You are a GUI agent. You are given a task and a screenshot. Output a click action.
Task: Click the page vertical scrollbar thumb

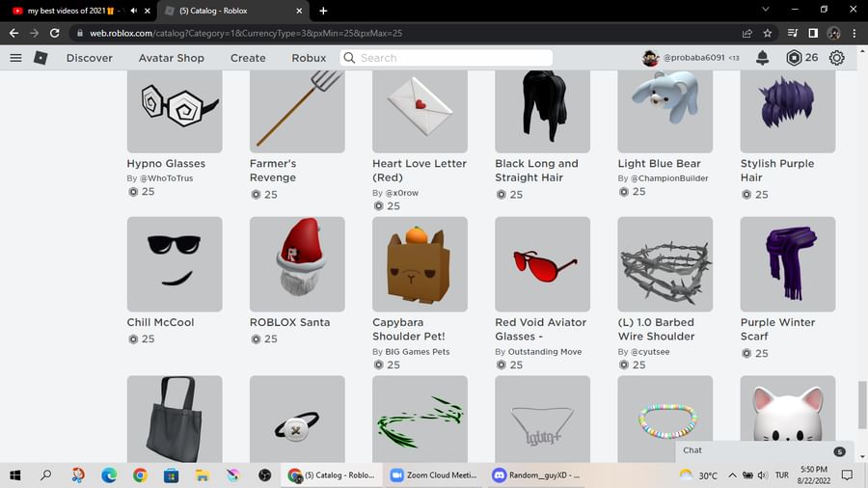coord(861,404)
